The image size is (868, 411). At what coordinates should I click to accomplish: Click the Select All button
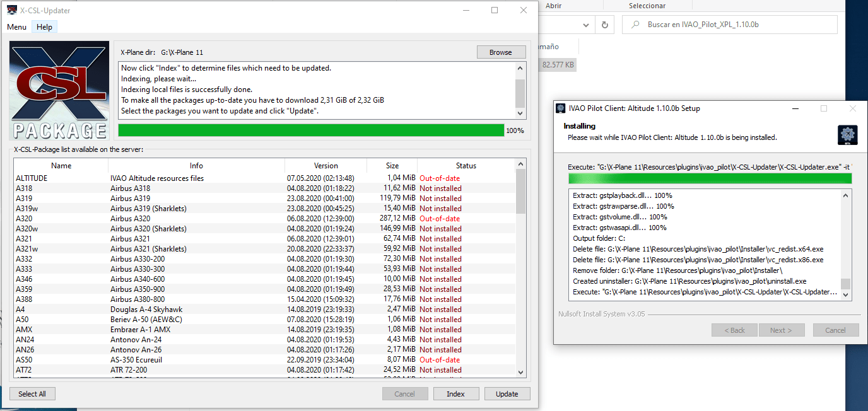tap(32, 394)
